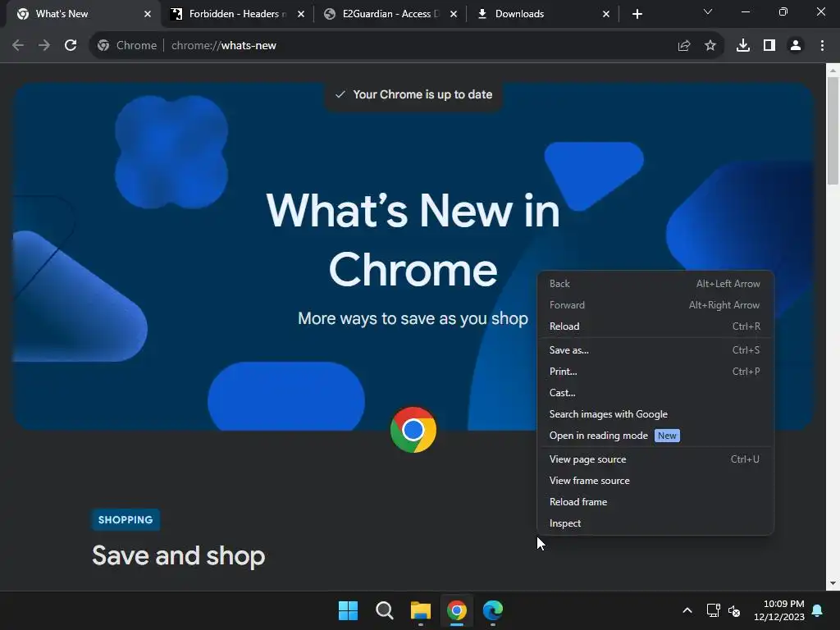This screenshot has width=840, height=630.
Task: Bookmark this tab with the star icon
Action: point(710,46)
